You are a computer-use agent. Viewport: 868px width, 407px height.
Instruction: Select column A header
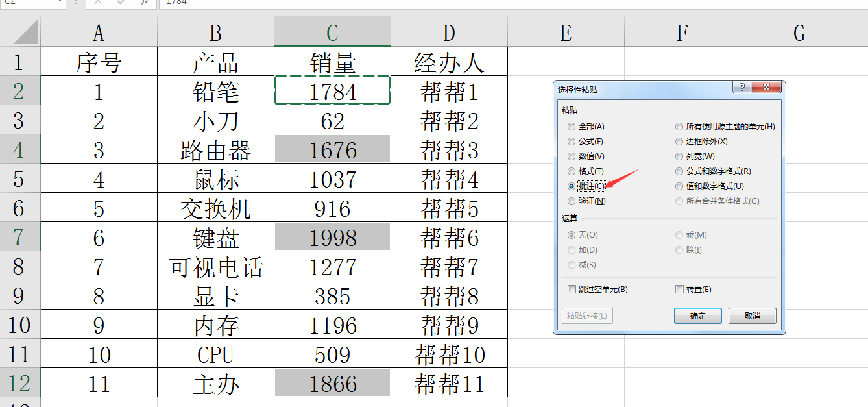click(x=99, y=32)
